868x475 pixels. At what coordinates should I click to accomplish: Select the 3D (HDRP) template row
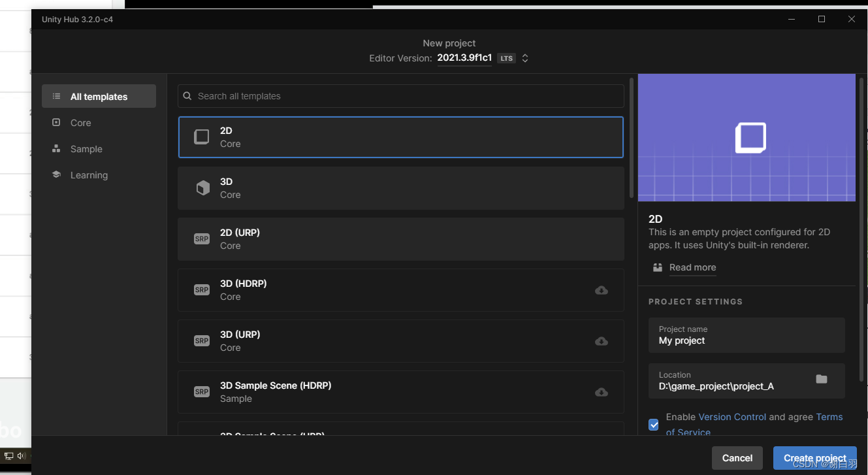pyautogui.click(x=401, y=290)
